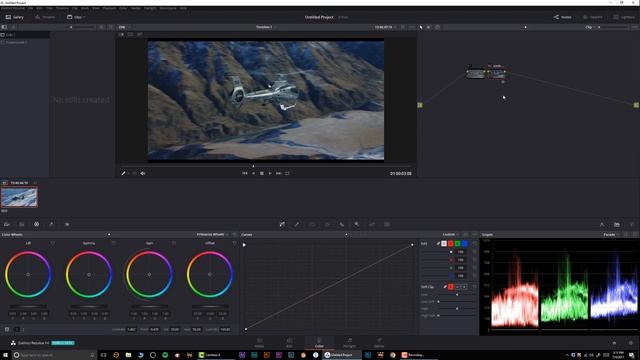Switch to the Fairlight page tab
Viewport: 640px width, 360px height.
coord(349,342)
